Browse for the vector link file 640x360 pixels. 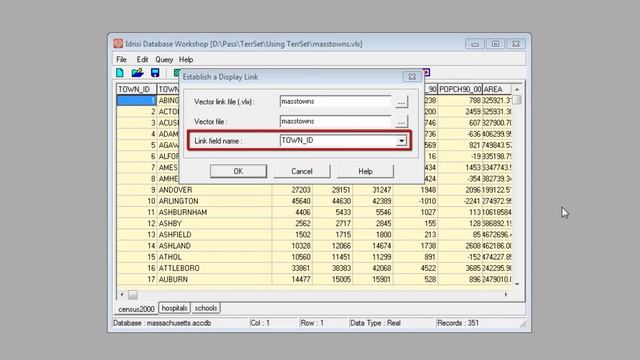401,102
